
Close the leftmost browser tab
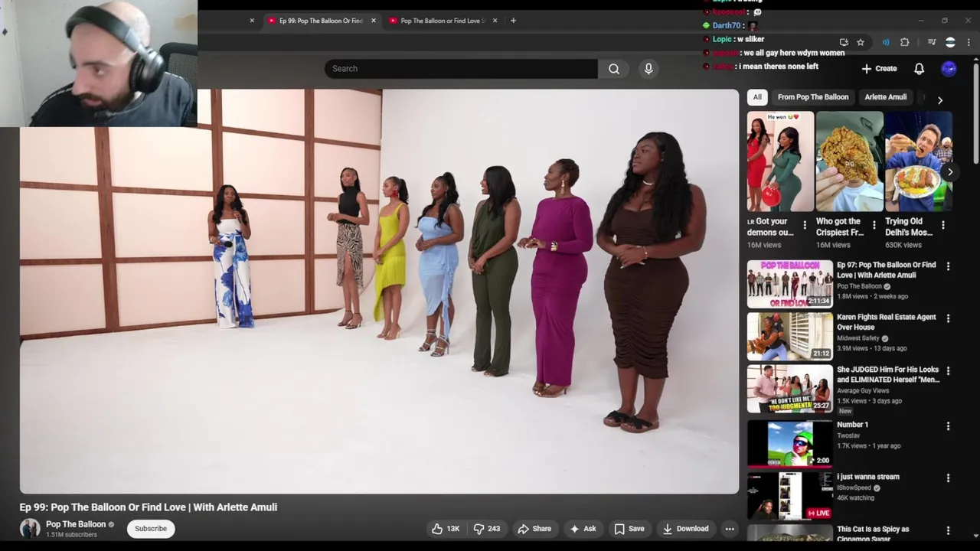(x=252, y=21)
